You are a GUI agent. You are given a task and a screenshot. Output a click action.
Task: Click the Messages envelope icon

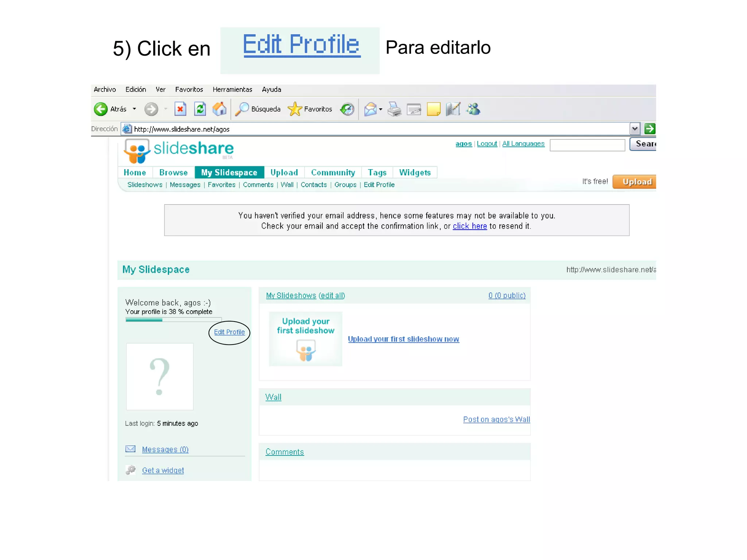130,449
